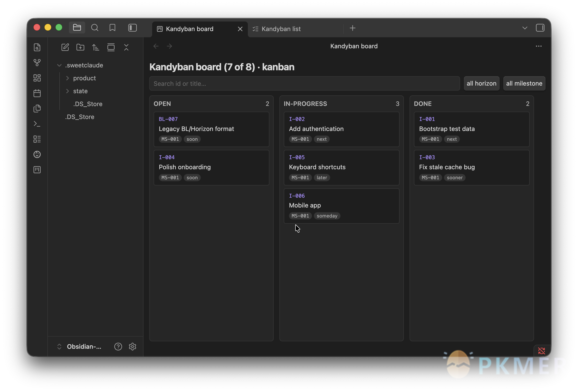Open graph view ribbon icon
Screen dimensions: 578x392
(x=37, y=63)
